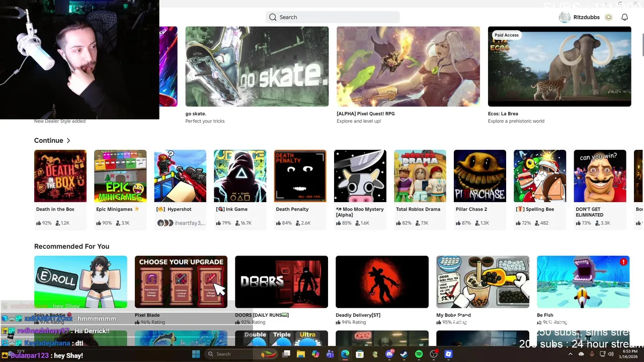Open Task View on the taskbar
Screen dimensions: 644x362
pyautogui.click(x=286, y=354)
